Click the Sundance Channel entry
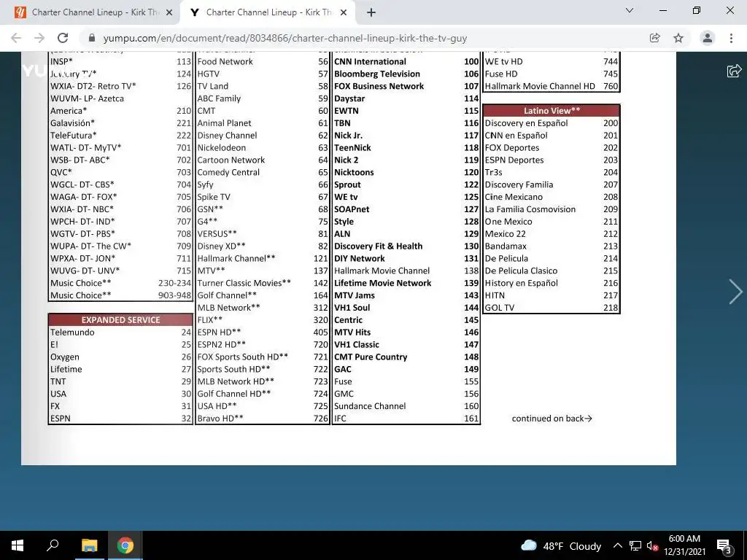This screenshot has height=560, width=747. [x=406, y=406]
